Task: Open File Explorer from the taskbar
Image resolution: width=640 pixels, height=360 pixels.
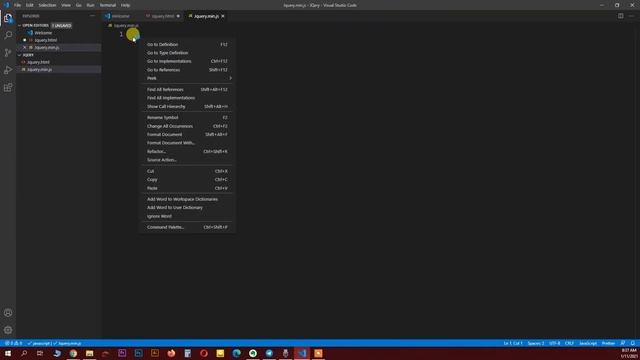Action: [89, 353]
